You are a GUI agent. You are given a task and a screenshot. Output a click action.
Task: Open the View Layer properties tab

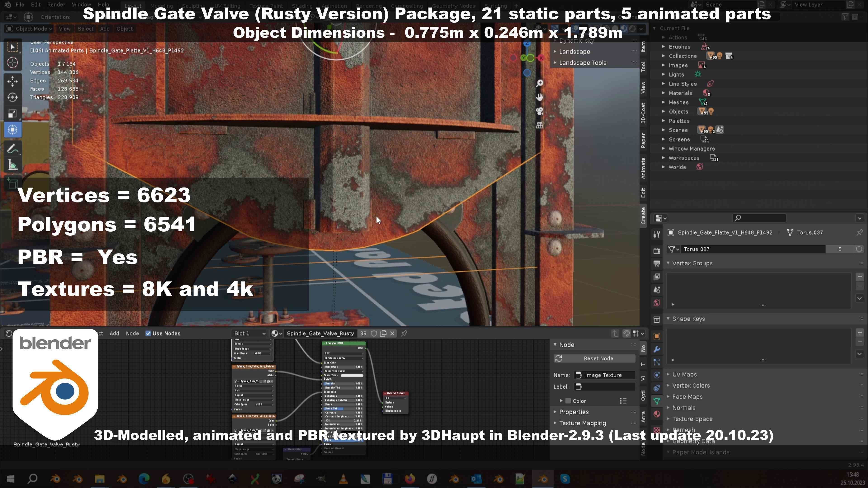[x=656, y=277]
